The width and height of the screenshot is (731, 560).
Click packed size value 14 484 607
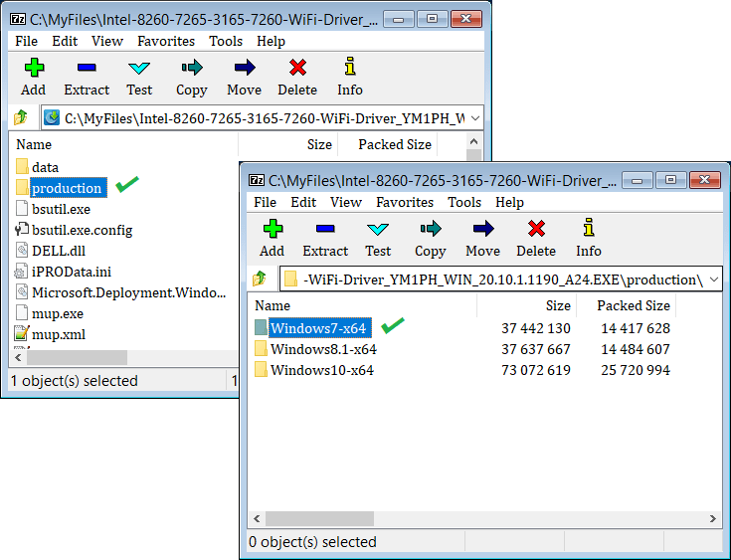pos(636,349)
